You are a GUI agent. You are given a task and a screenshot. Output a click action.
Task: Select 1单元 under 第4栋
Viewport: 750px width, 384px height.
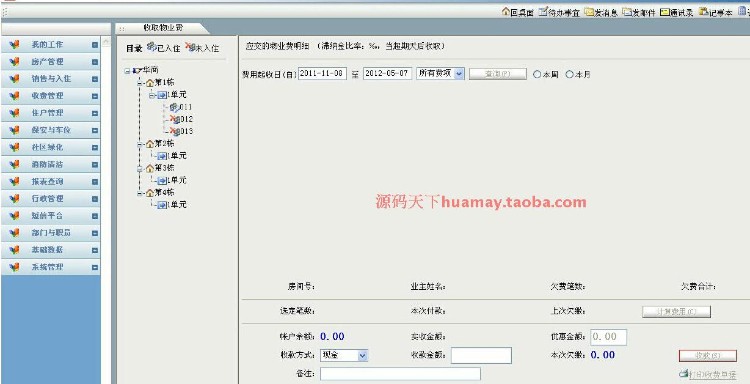click(x=176, y=205)
